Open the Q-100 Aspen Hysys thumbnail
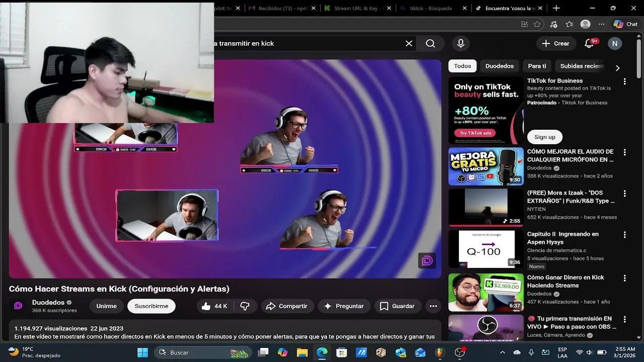The width and height of the screenshot is (644, 362). 486,249
